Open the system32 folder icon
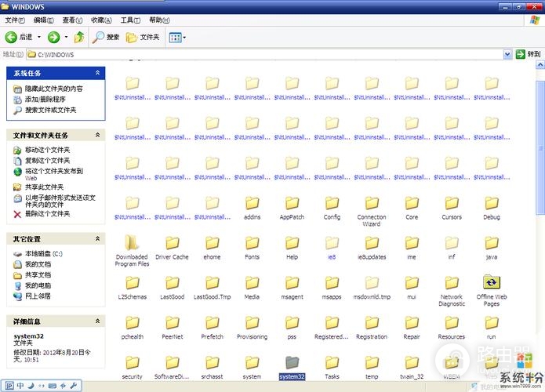545x392 pixels. (292, 363)
